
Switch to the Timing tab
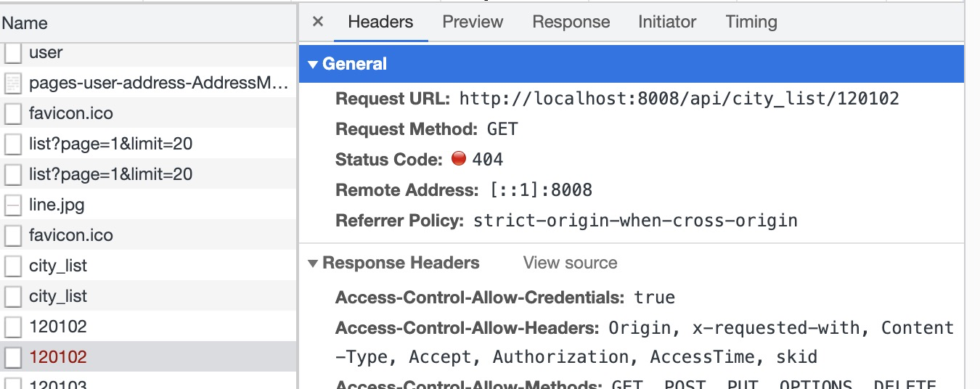[751, 22]
